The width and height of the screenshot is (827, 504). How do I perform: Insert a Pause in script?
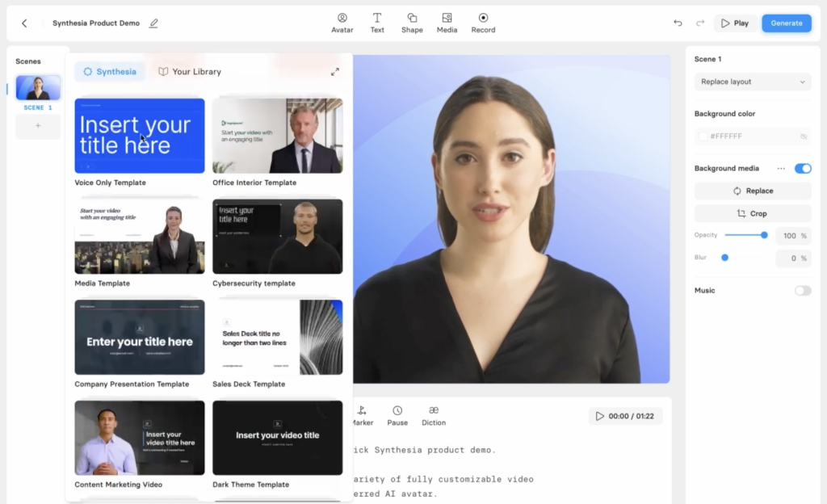397,416
